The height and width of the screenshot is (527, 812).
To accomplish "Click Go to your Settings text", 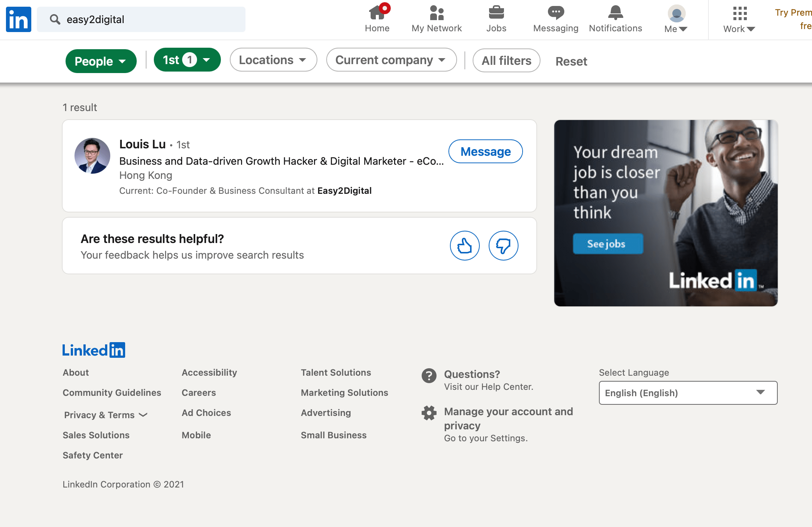I will [x=486, y=438].
